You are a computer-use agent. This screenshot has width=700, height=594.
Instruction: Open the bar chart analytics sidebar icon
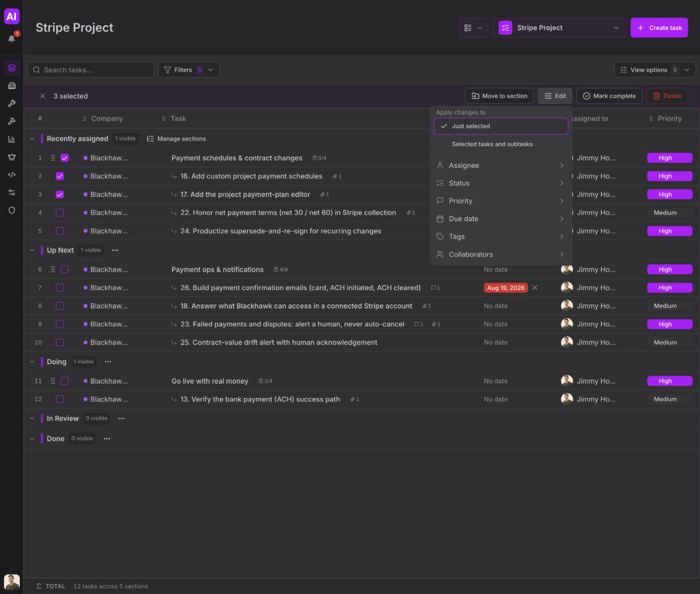tap(12, 139)
